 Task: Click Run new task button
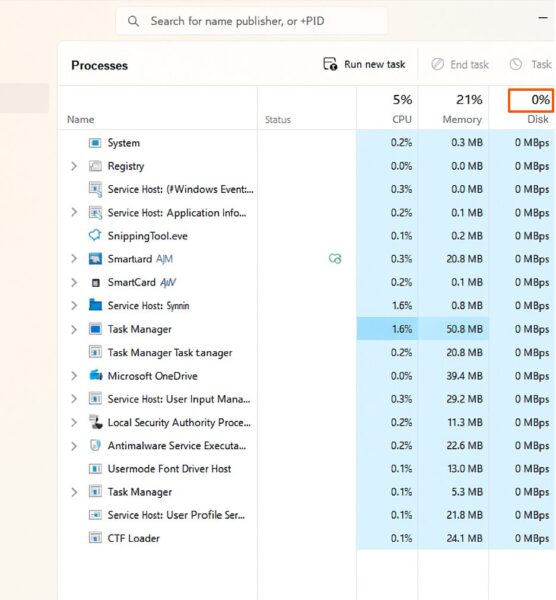[x=364, y=64]
